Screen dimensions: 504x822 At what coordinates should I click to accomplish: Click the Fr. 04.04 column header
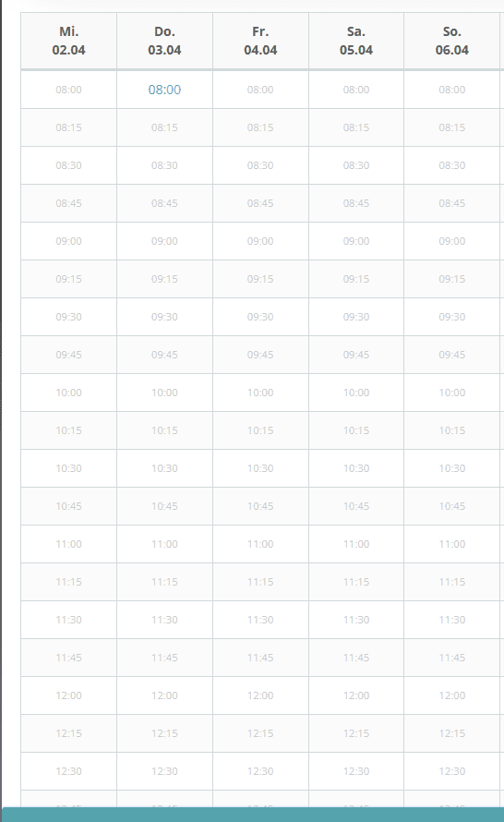click(260, 41)
